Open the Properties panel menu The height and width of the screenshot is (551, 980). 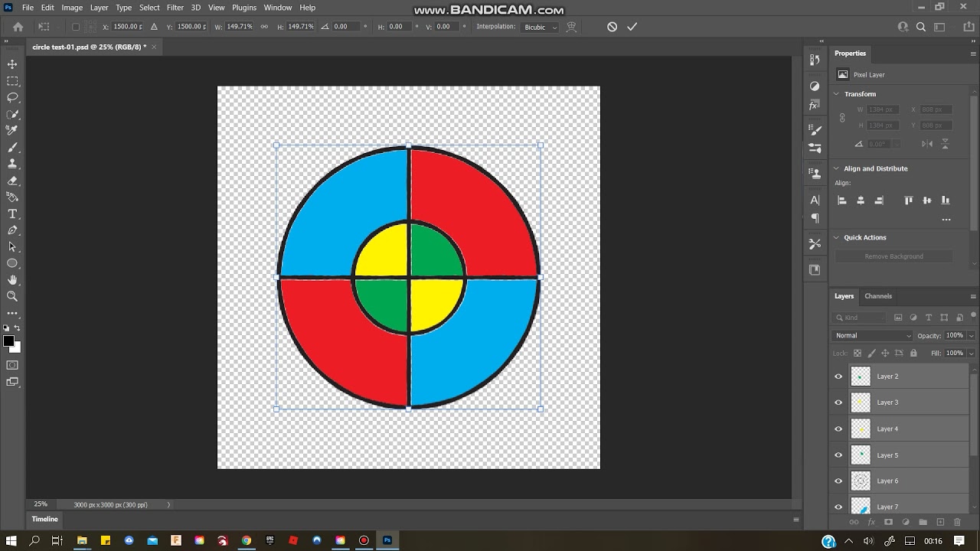coord(973,54)
